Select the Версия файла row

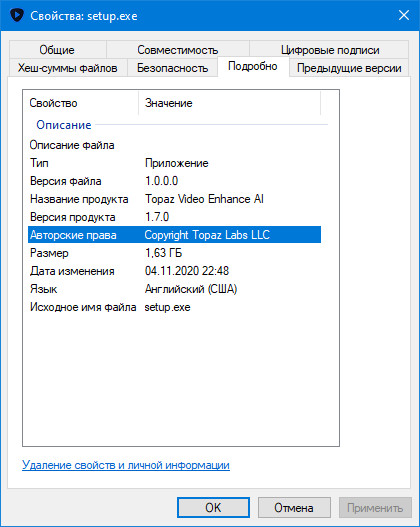[174, 181]
